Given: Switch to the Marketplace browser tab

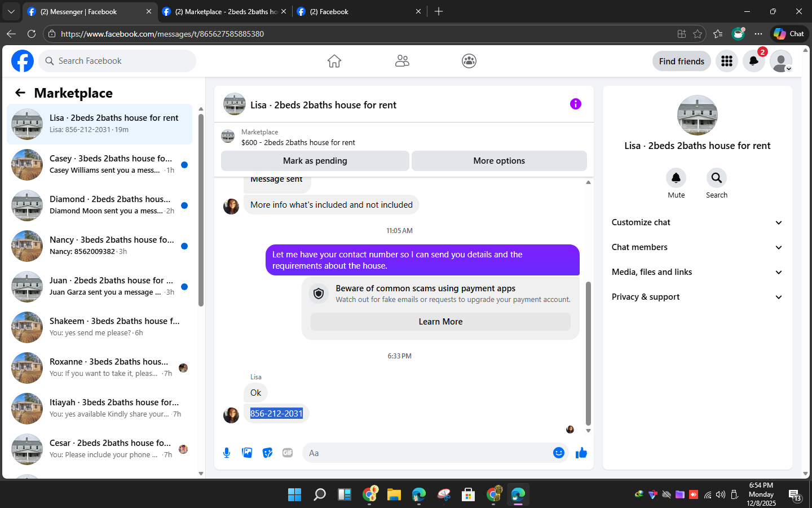Looking at the screenshot, I should 224,11.
